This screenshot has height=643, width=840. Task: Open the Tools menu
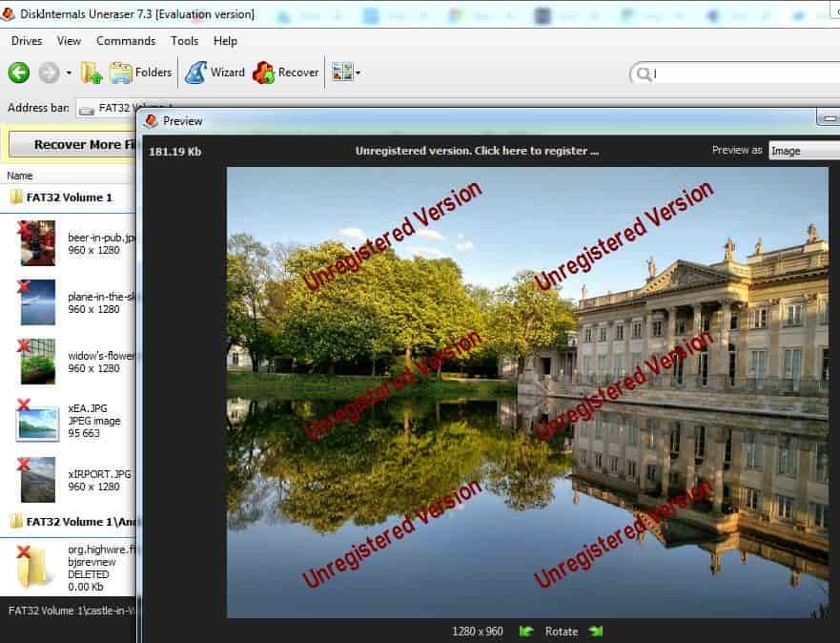click(x=185, y=41)
